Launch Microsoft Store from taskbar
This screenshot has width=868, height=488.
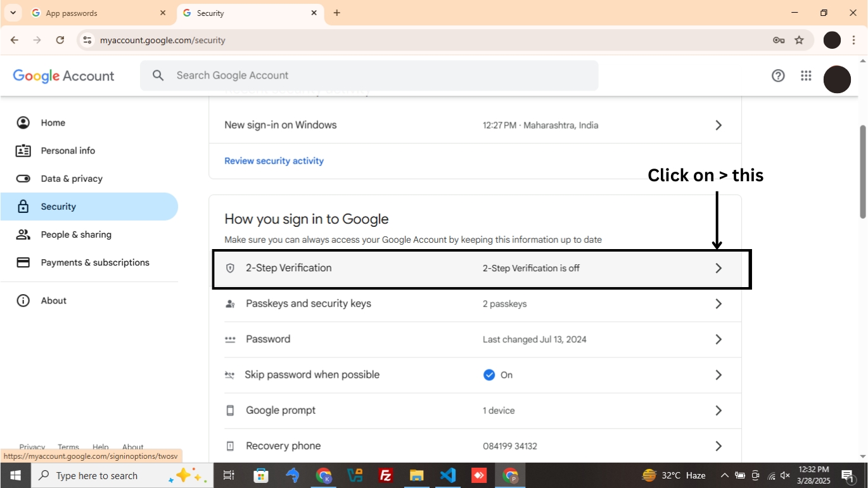coord(260,475)
